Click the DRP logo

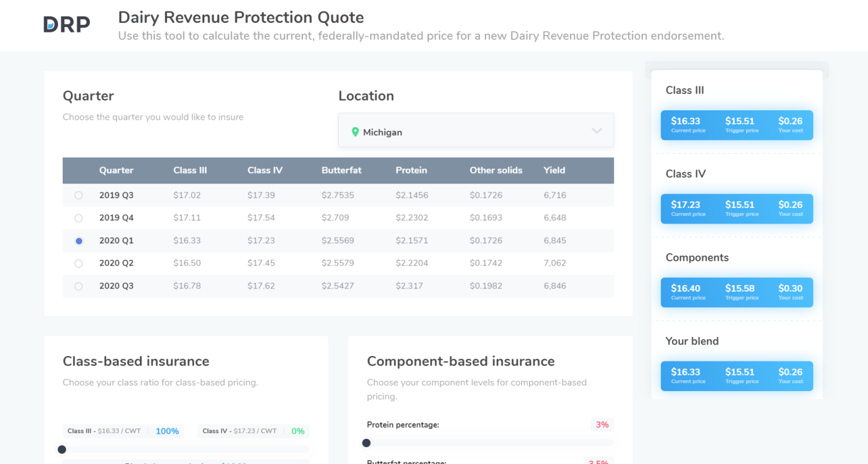67,24
